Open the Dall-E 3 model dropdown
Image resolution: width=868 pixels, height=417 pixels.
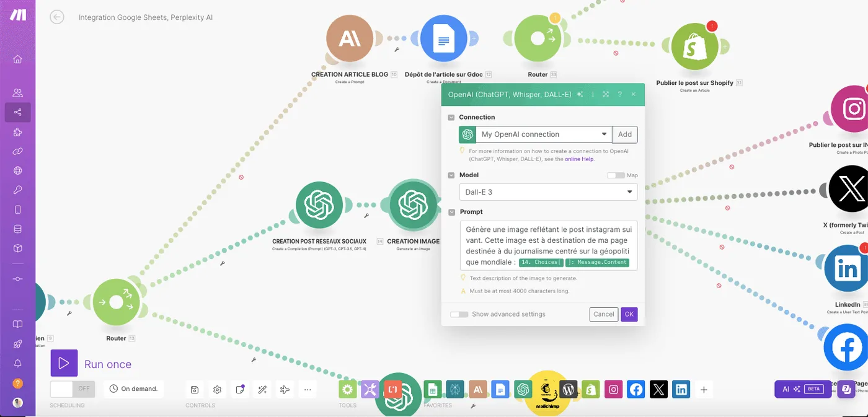pyautogui.click(x=548, y=192)
